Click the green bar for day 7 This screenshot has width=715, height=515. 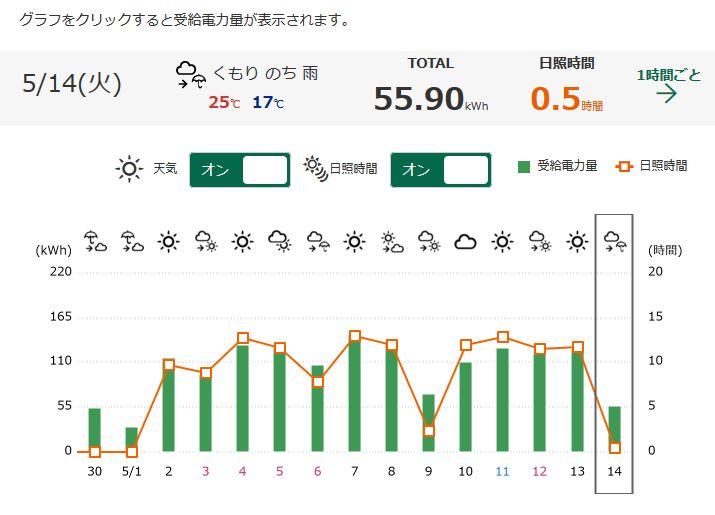[355, 396]
